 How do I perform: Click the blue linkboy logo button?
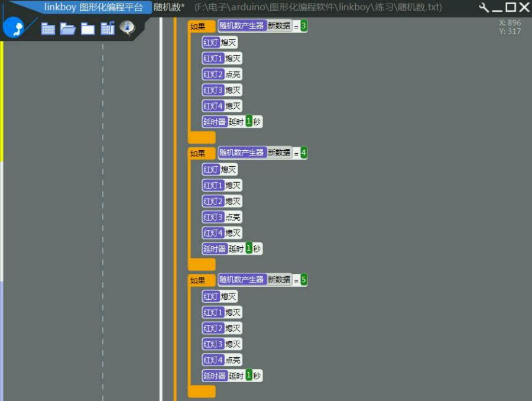[x=14, y=28]
